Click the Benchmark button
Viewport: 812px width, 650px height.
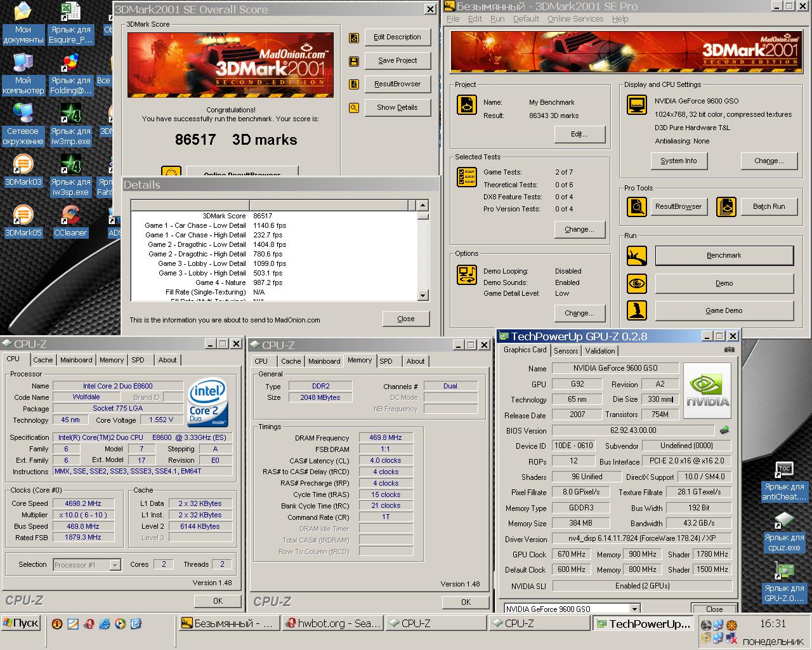[x=724, y=256]
